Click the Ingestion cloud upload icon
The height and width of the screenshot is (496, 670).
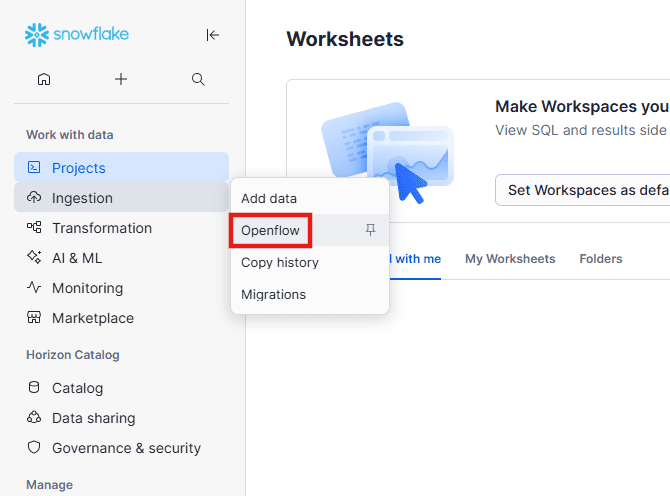(x=34, y=197)
